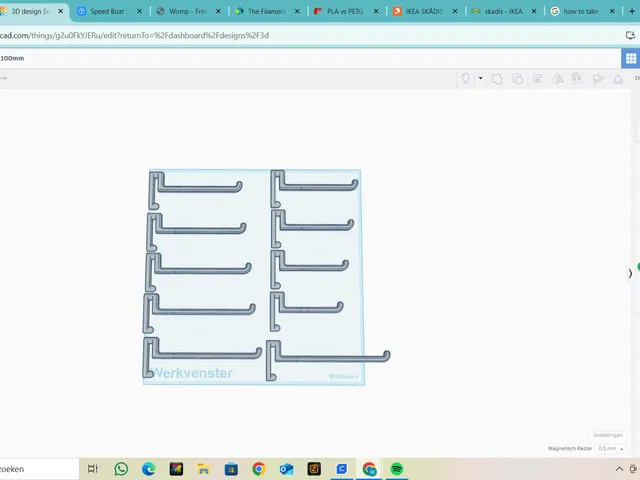The width and height of the screenshot is (640, 480).
Task: Open WhatsApp from the taskbar
Action: 121,469
